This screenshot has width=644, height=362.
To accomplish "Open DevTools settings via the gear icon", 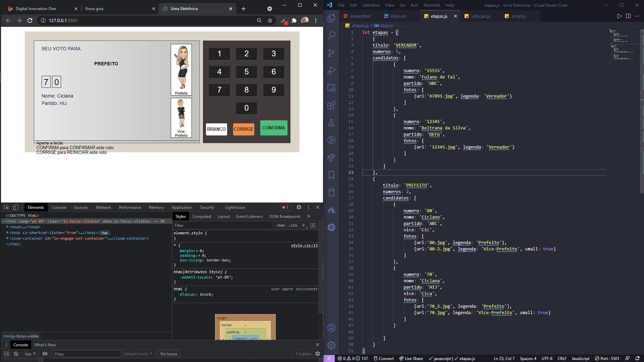I will point(299,207).
